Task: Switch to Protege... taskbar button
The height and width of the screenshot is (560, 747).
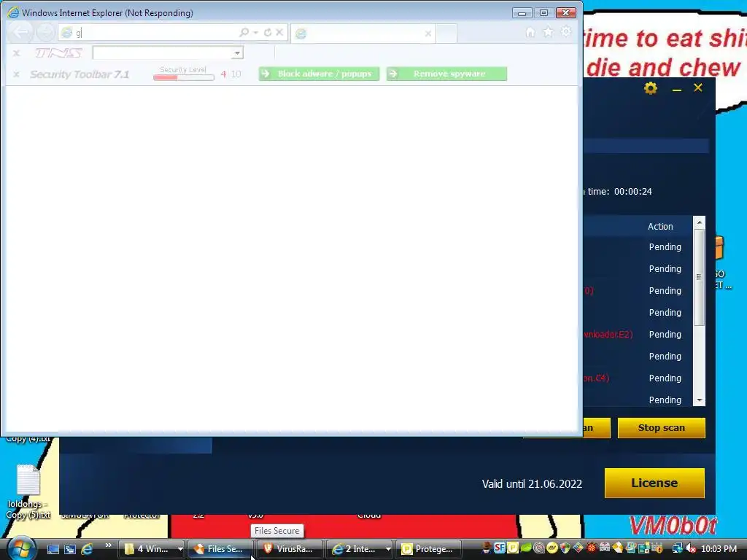Action: tap(427, 549)
